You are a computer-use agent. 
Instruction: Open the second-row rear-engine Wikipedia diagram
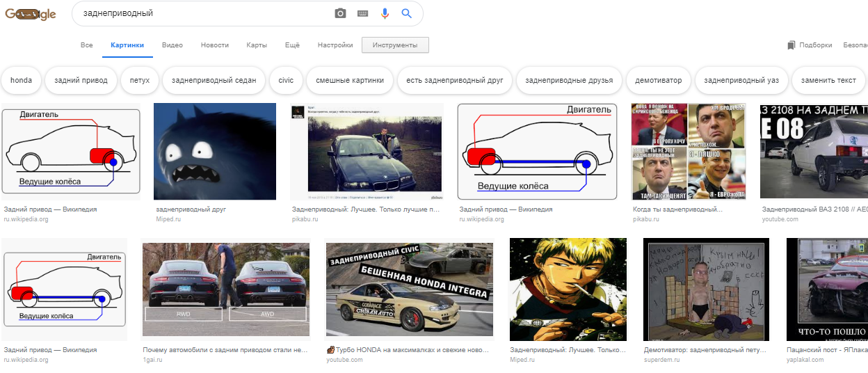pyautogui.click(x=65, y=289)
